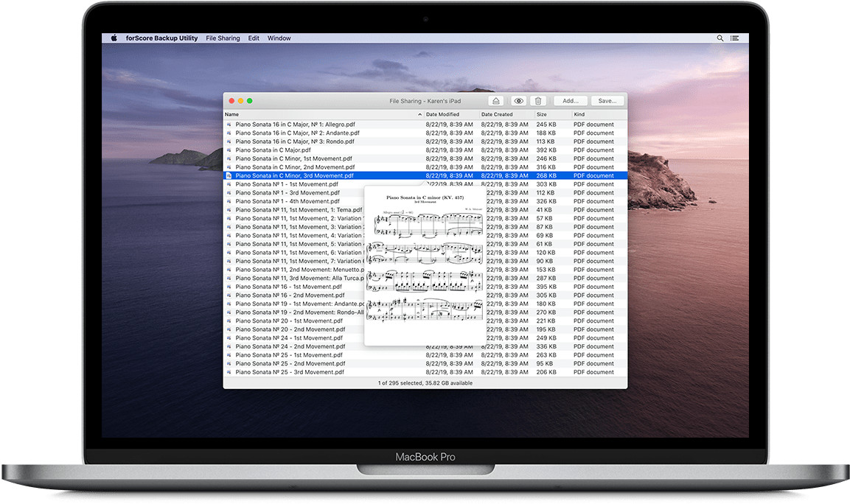Click the PDF icon beside Nº 16 - 1st Movement.pdf
The image size is (850, 504).
point(229,287)
